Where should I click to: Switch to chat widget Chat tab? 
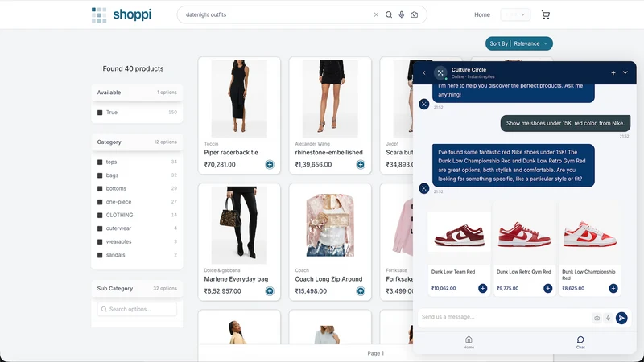click(x=580, y=342)
